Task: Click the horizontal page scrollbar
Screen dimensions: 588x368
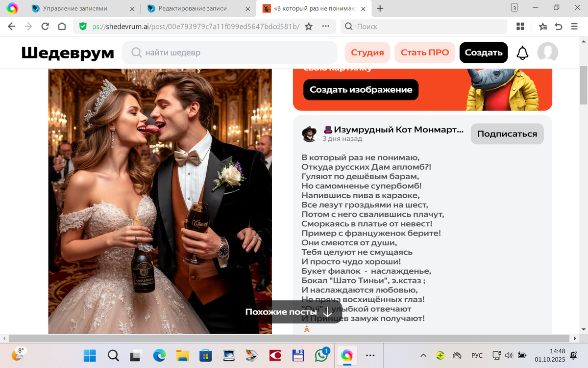Action: point(290,339)
